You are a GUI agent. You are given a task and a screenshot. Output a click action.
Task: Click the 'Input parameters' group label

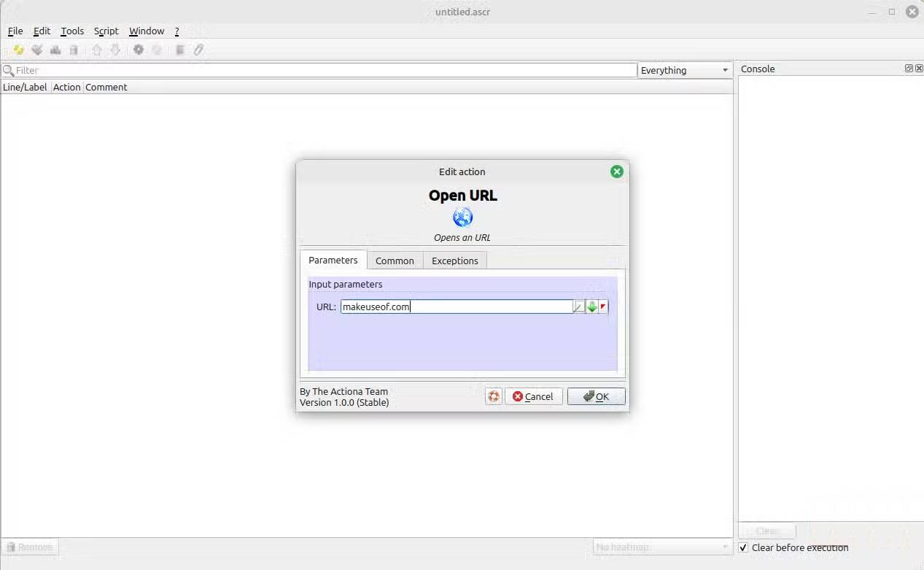click(x=346, y=284)
